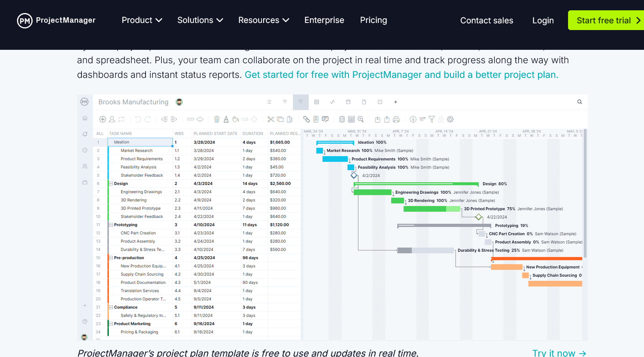This screenshot has height=357, width=644.
Task: Click the Engineering Drawings green bar
Action: pos(372,192)
